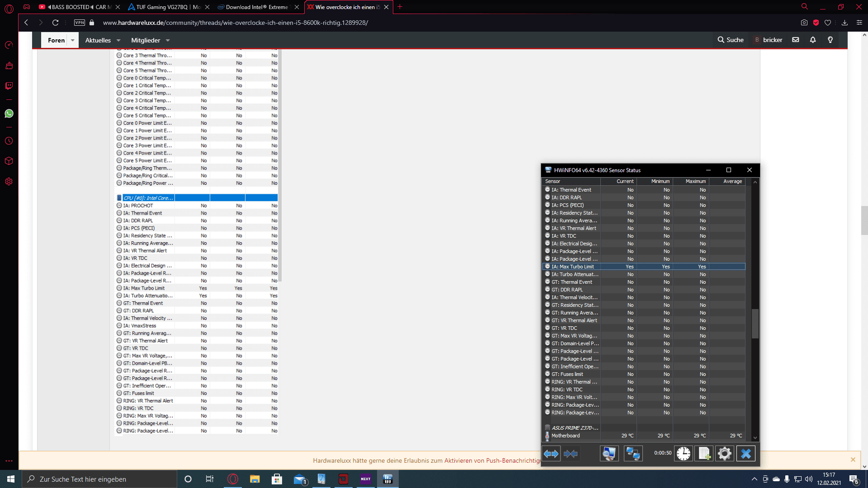Click the lightbulb icon in forum navbar
Image resolution: width=868 pixels, height=488 pixels.
[x=830, y=40]
